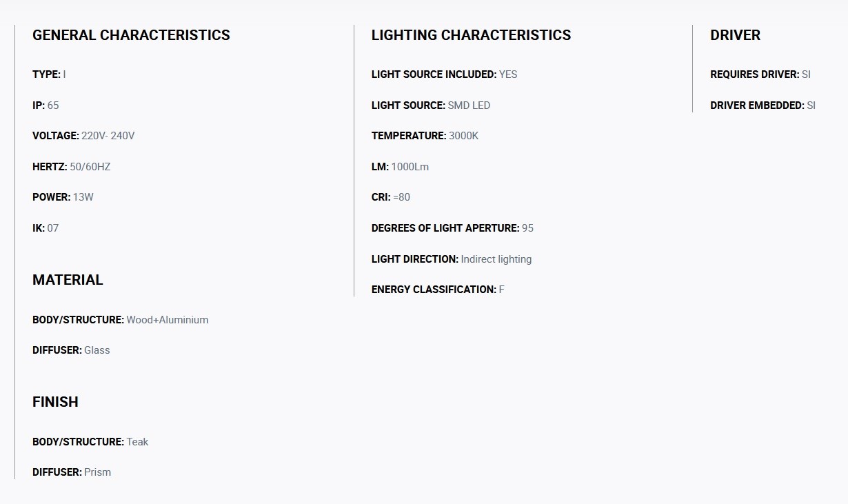This screenshot has height=504, width=848.
Task: Click the Temperature 3000K value
Action: tap(463, 136)
